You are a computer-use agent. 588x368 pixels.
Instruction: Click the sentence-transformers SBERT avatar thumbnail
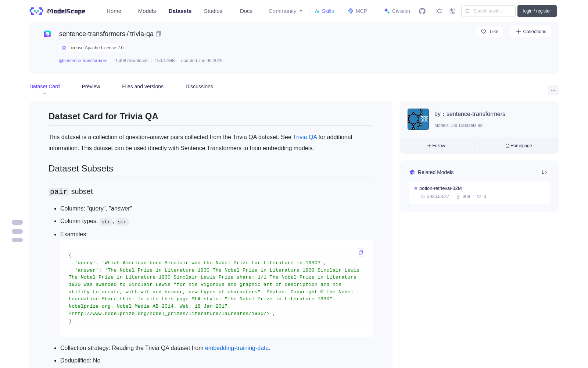click(x=418, y=119)
